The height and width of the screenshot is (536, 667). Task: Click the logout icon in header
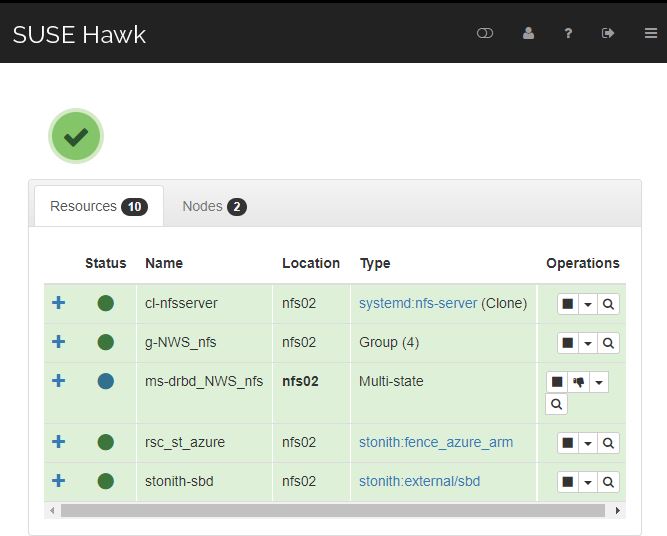tap(608, 33)
